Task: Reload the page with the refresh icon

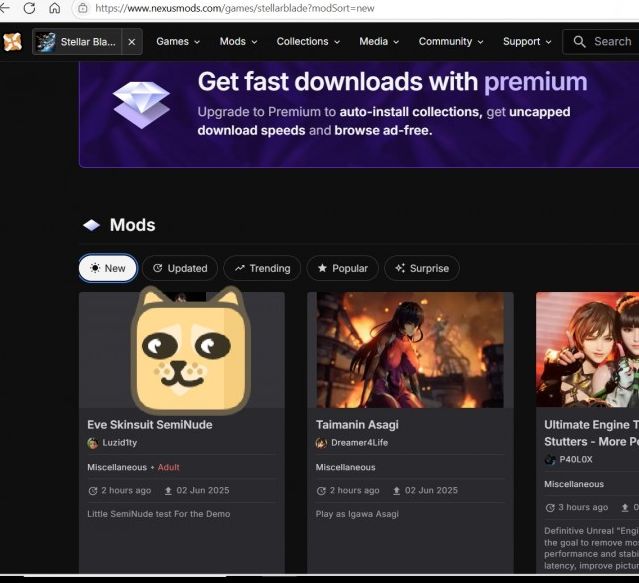Action: [29, 8]
